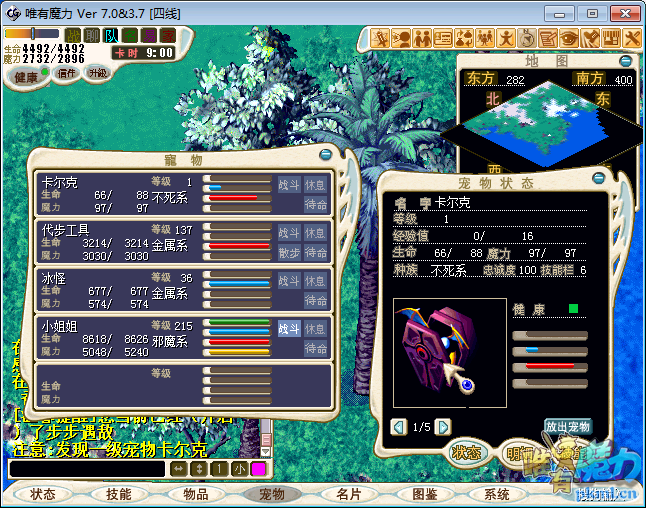Collapse the 地图 map panel with blue round button
The image size is (646, 508).
(x=625, y=61)
